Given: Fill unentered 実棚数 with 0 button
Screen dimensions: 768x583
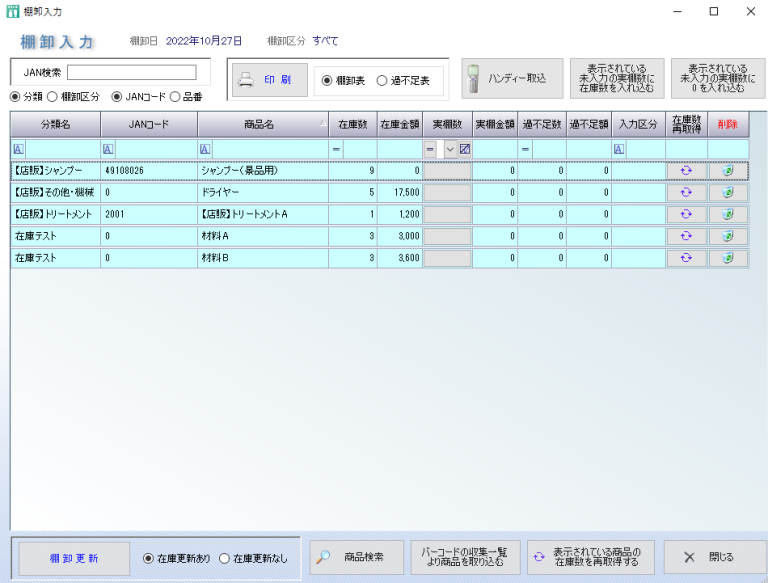Looking at the screenshot, I should coord(718,78).
